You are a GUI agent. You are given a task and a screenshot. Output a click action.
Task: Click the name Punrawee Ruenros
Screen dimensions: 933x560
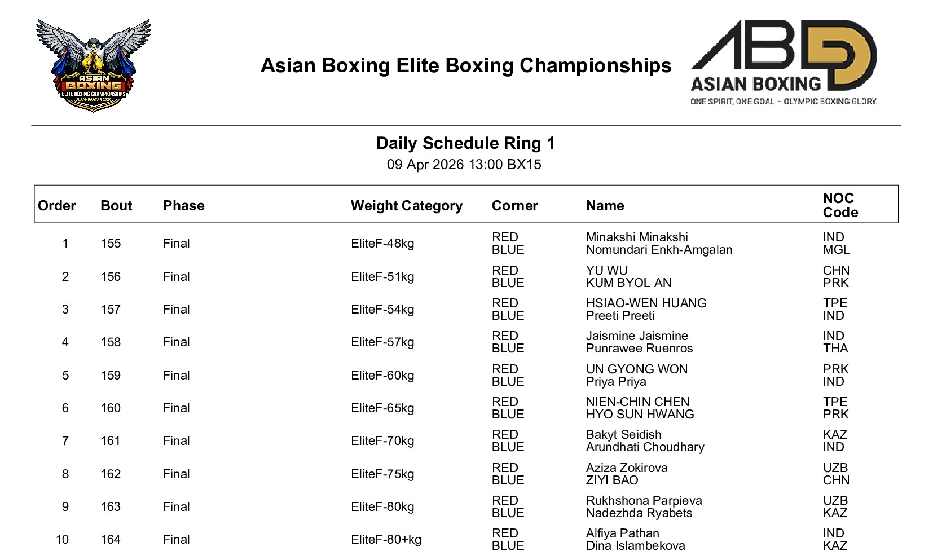tap(639, 349)
